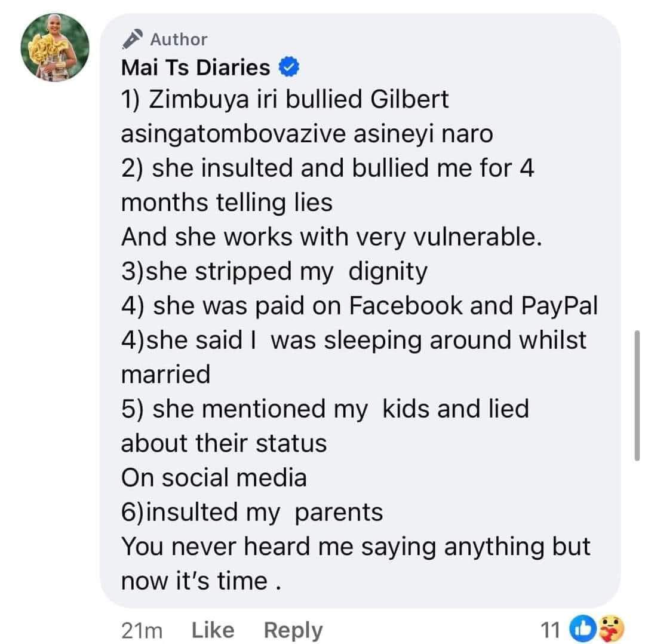This screenshot has height=644, width=645.
Task: Click the line about Facebook and PayPal
Action: (359, 306)
